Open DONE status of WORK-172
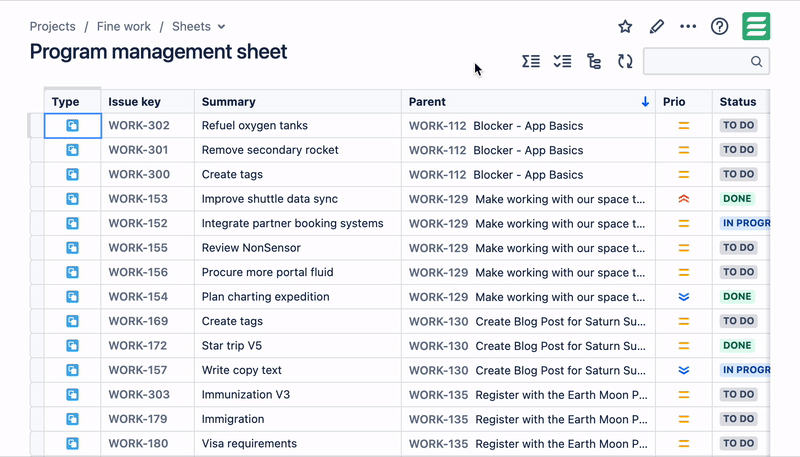The height and width of the screenshot is (457, 800). (x=737, y=346)
